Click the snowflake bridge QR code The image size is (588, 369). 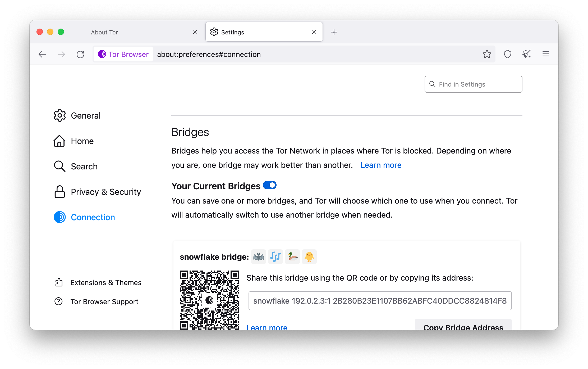pos(209,300)
